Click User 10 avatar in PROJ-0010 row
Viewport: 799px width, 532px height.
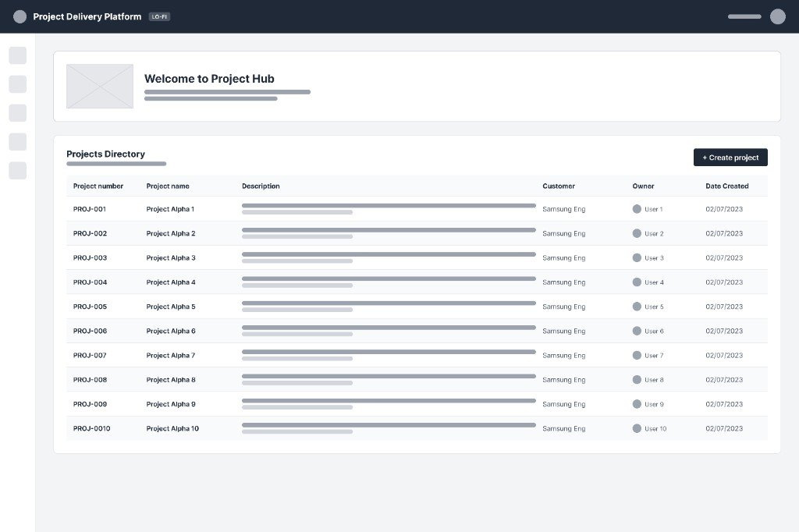pyautogui.click(x=637, y=428)
